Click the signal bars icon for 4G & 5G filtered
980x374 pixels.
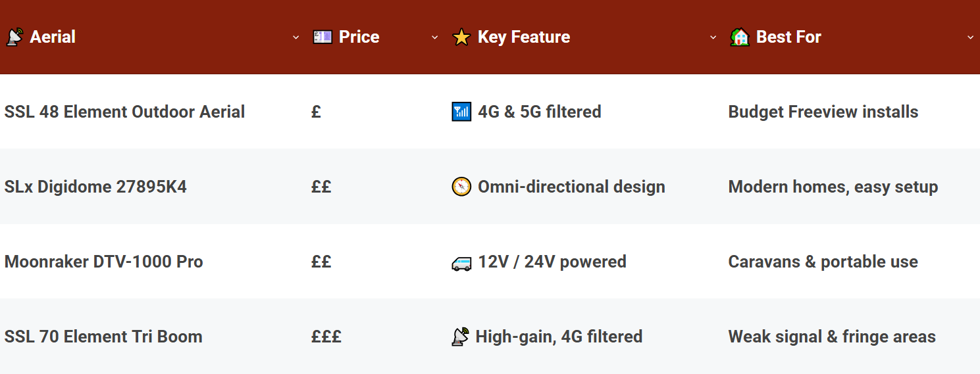461,112
